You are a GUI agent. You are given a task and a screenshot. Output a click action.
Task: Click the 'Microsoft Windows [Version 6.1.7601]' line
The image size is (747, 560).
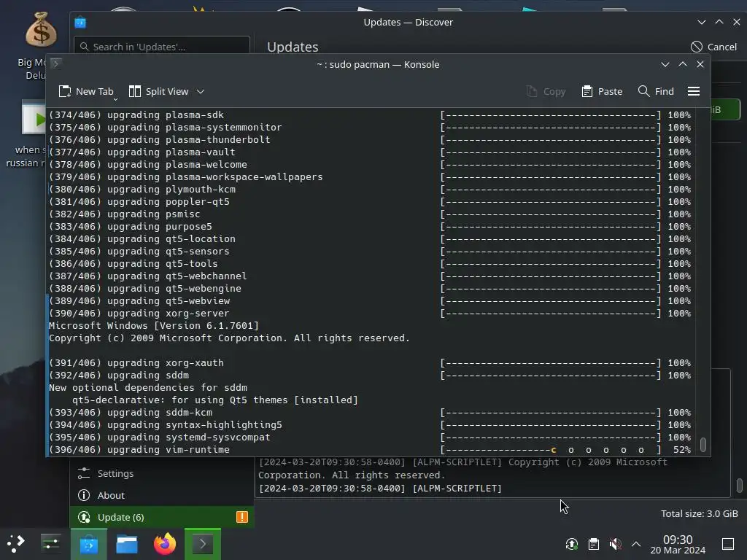click(154, 326)
